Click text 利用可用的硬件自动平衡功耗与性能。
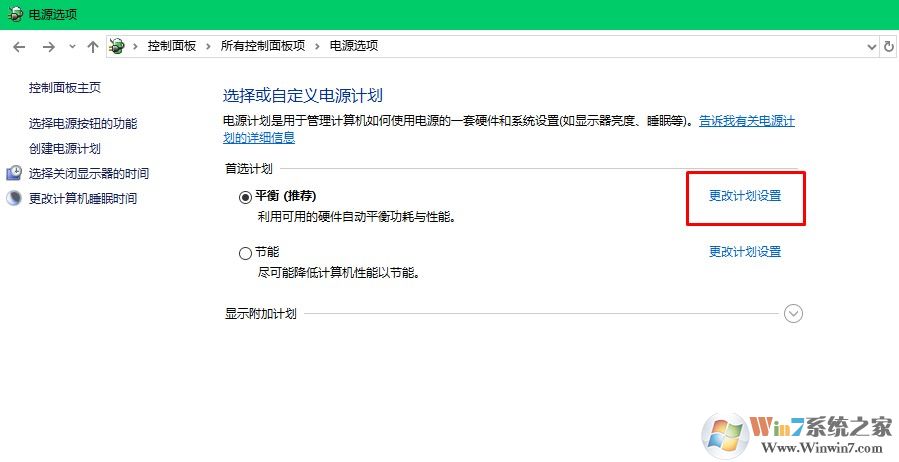Viewport: 899px width, 462px height. point(357,217)
